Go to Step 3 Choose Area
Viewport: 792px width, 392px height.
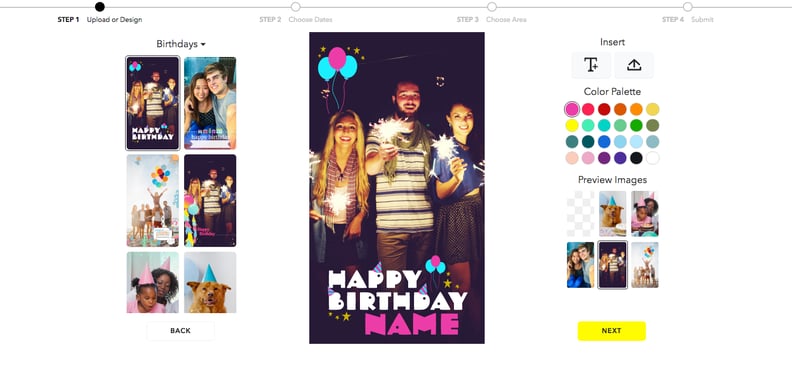click(x=491, y=7)
